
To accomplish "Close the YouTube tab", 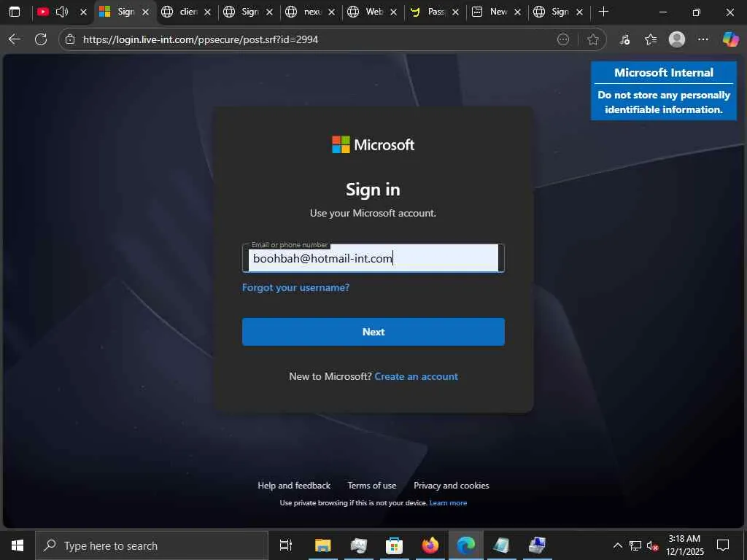I will (83, 12).
